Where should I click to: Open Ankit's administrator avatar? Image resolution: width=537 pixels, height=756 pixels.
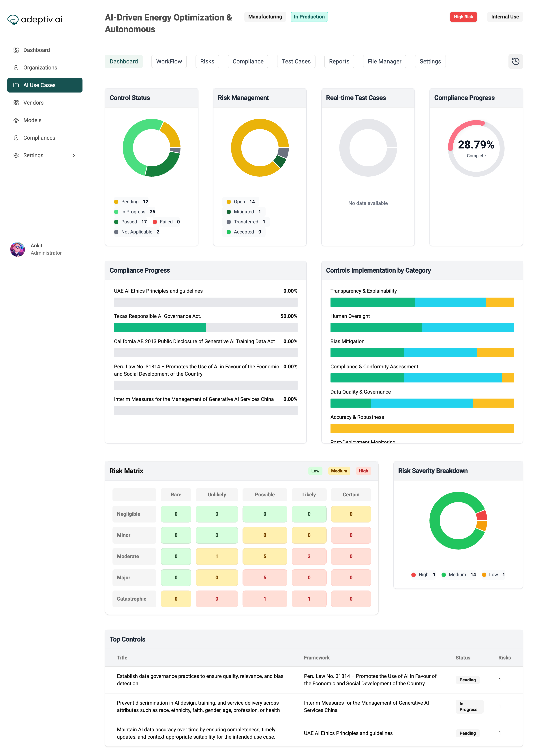tap(18, 249)
